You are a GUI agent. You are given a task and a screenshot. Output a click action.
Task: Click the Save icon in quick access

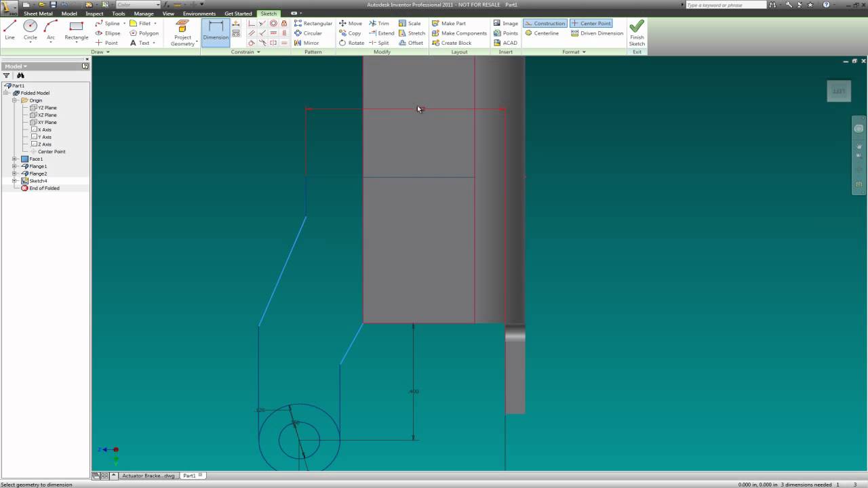tap(54, 5)
